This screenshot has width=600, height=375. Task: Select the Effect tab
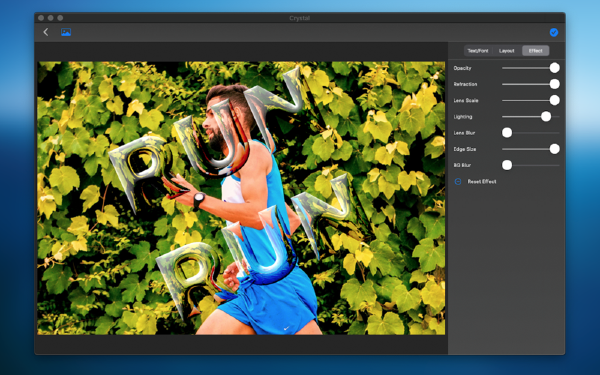click(x=535, y=51)
